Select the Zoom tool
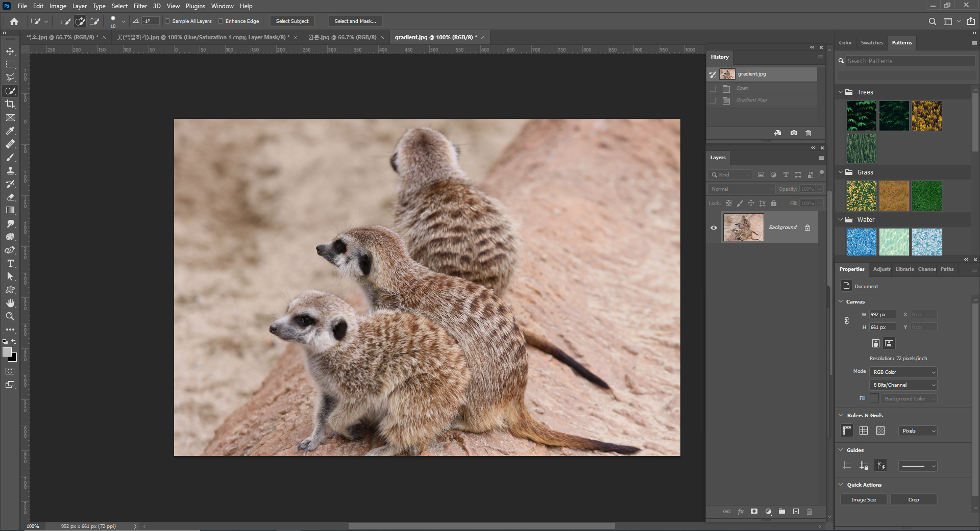Screen dimensions: 980x531 click(x=10, y=316)
